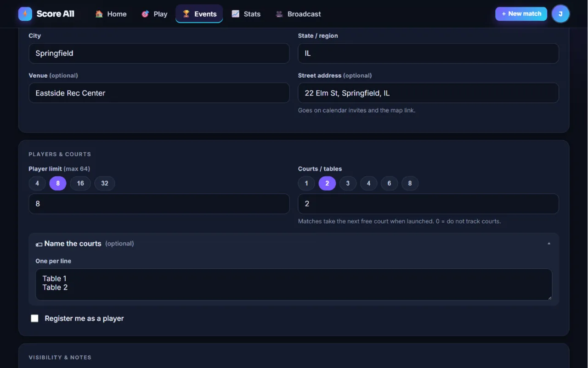The height and width of the screenshot is (368, 588).
Task: Tick the Register me as a player checkbox
Action: pyautogui.click(x=34, y=318)
